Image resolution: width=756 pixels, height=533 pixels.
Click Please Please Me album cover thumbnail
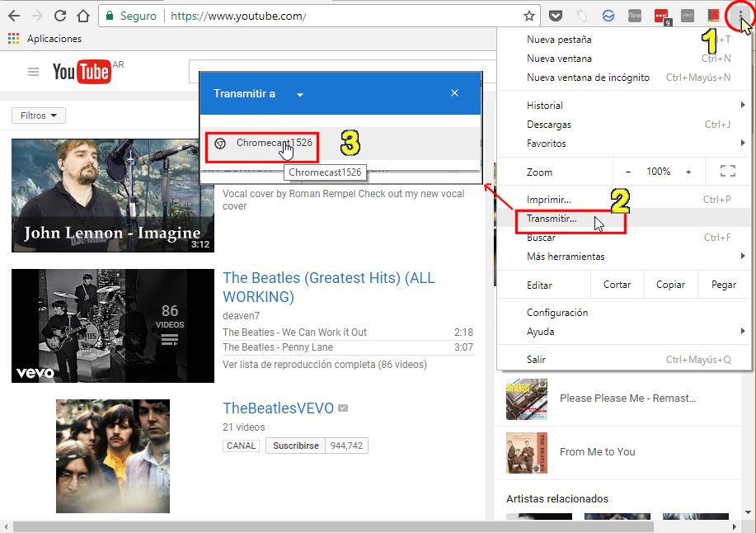[x=527, y=399]
